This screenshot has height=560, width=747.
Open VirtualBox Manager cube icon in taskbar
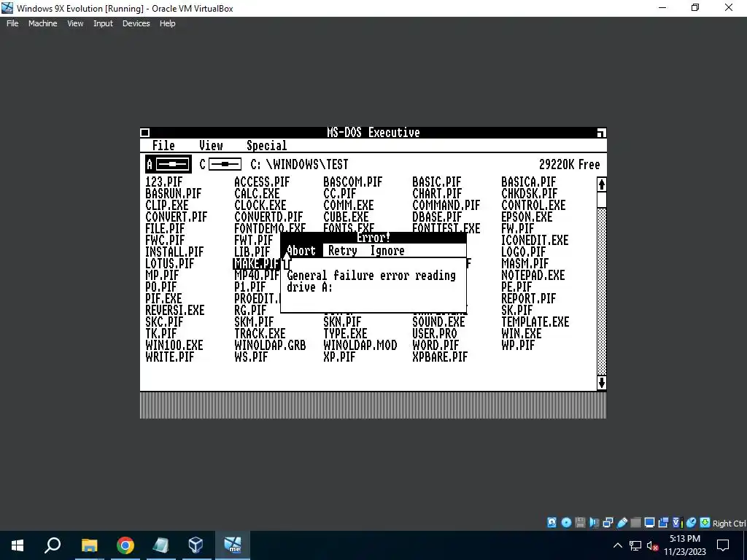[196, 545]
